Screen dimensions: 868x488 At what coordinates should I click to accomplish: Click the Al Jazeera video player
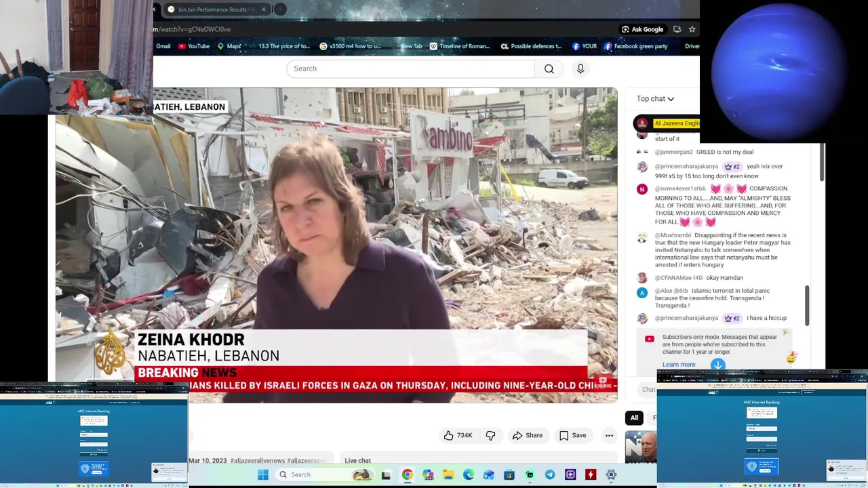pos(336,245)
